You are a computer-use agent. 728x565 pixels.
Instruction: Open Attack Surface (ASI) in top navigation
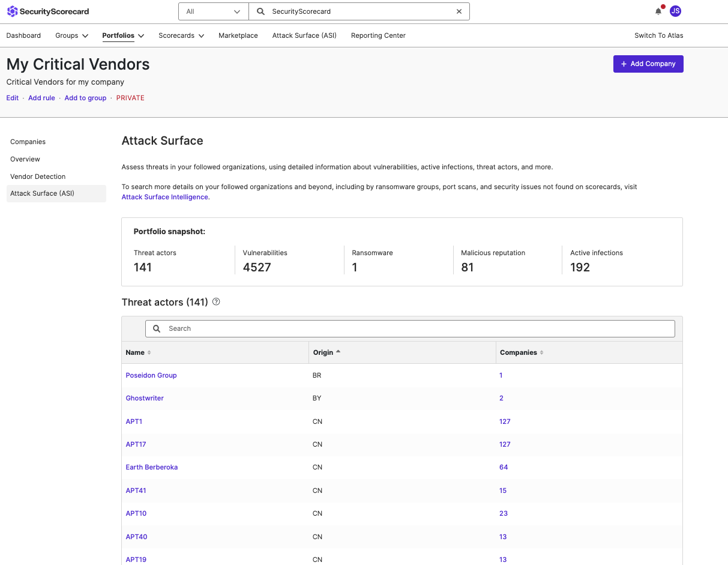[304, 35]
